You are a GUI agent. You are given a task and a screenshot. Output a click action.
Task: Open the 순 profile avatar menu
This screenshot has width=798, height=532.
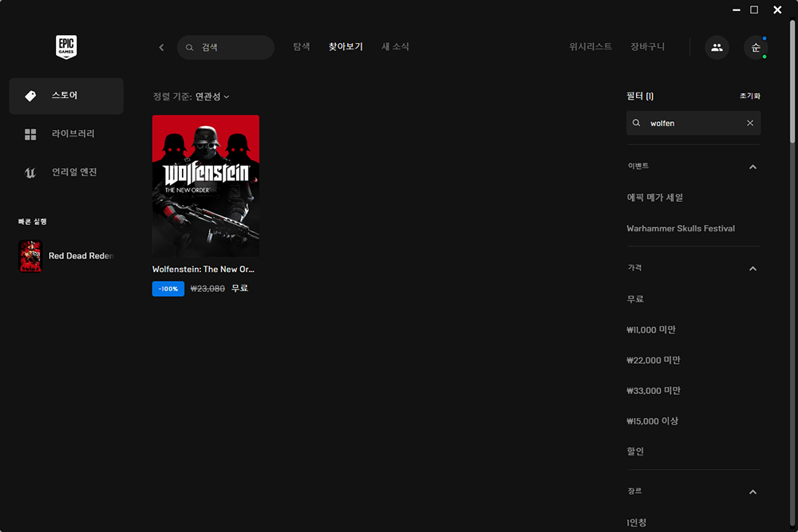[756, 47]
